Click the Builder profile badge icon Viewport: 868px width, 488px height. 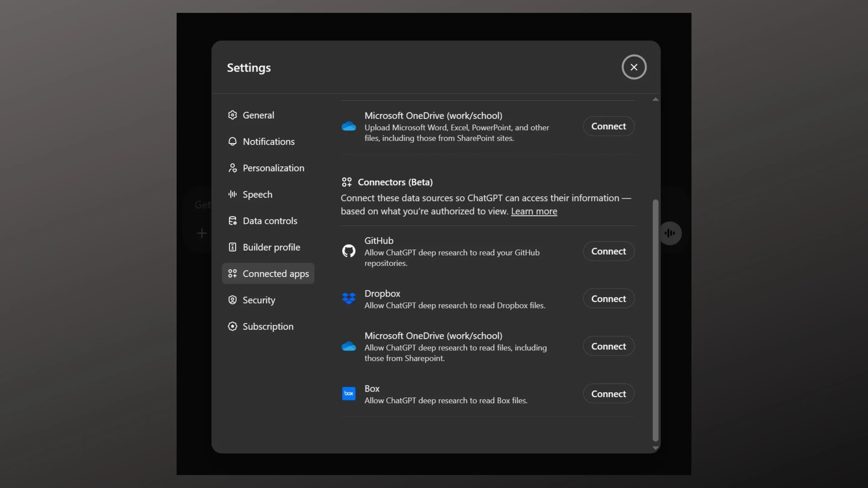point(232,247)
